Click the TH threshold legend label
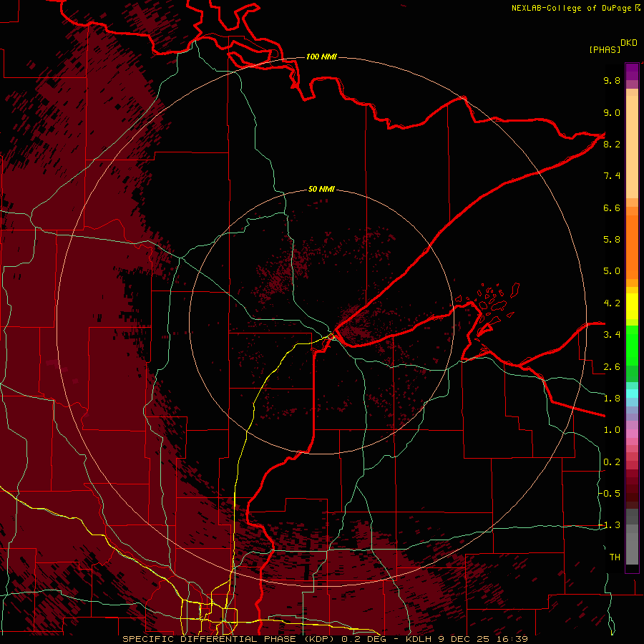644x644 pixels. (615, 557)
